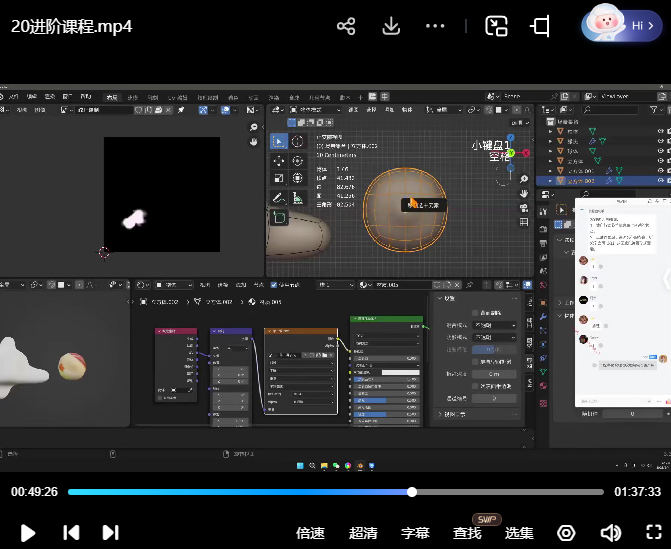Image resolution: width=671 pixels, height=549 pixels.
Task: Download the video with the download icon
Action: (x=391, y=26)
